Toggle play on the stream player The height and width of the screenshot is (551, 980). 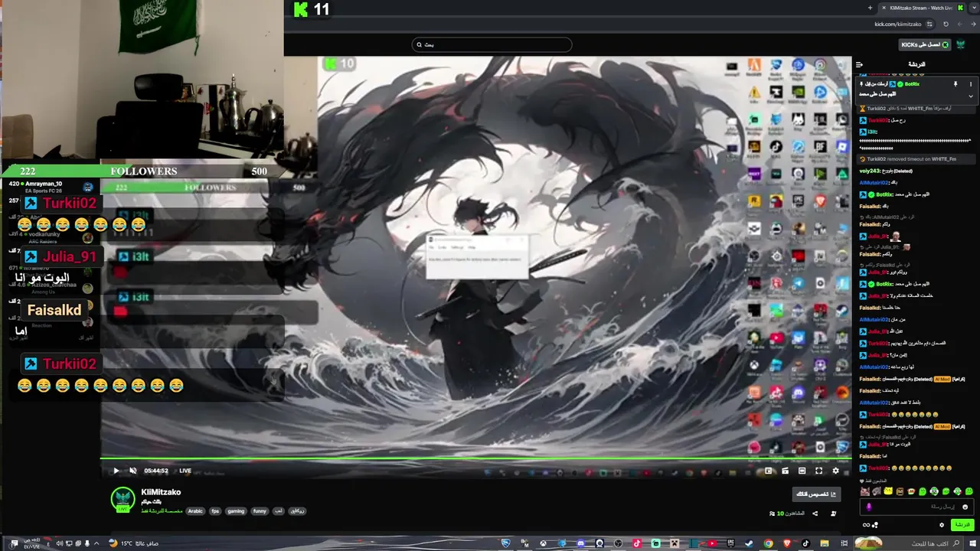tap(116, 471)
